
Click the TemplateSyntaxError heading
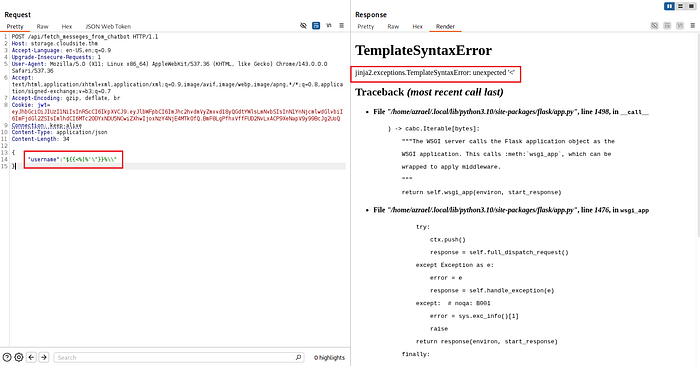point(423,50)
